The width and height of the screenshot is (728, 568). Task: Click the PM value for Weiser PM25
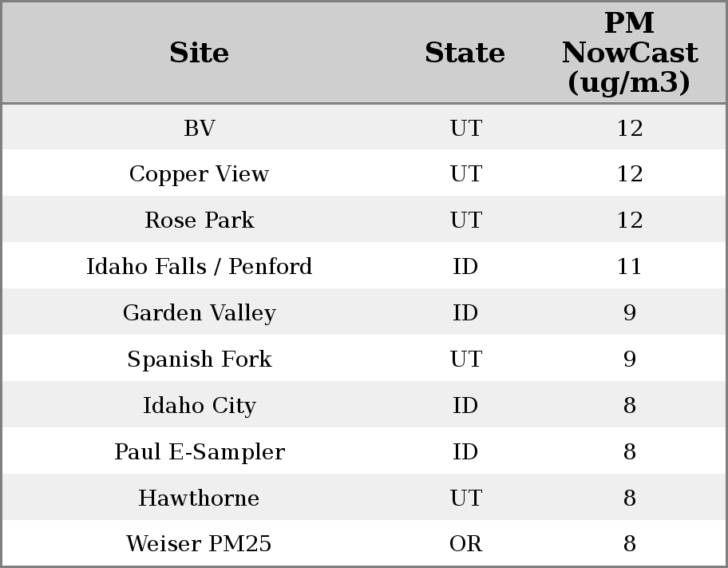pos(629,544)
